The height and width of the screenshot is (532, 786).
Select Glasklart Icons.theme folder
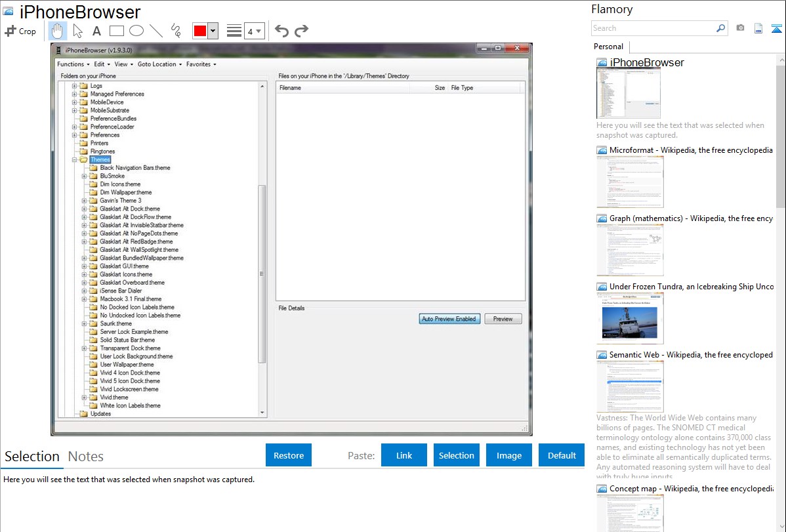tap(126, 274)
